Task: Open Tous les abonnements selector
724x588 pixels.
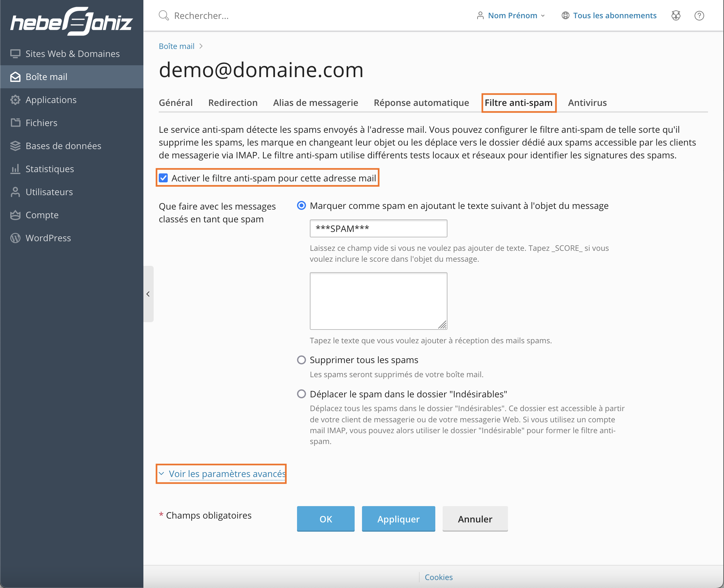Action: point(609,16)
